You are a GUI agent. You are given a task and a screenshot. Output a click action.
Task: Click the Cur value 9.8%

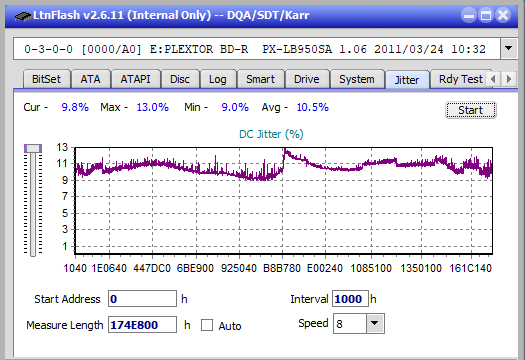coord(75,107)
